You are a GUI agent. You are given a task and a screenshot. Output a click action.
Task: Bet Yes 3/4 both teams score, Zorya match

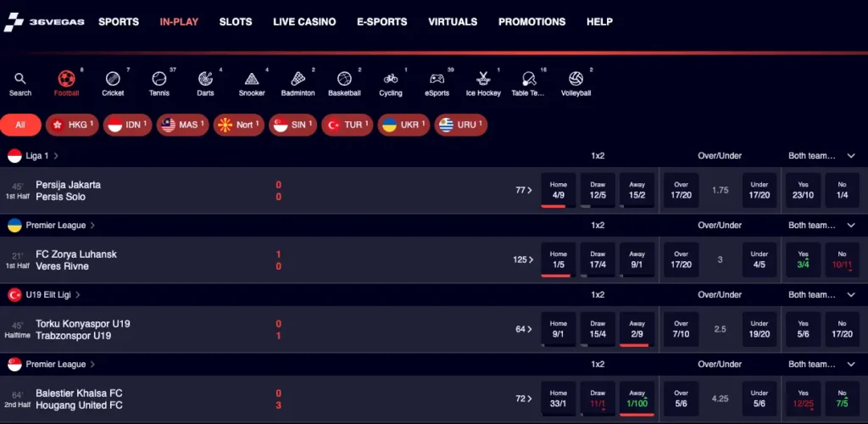click(x=804, y=259)
